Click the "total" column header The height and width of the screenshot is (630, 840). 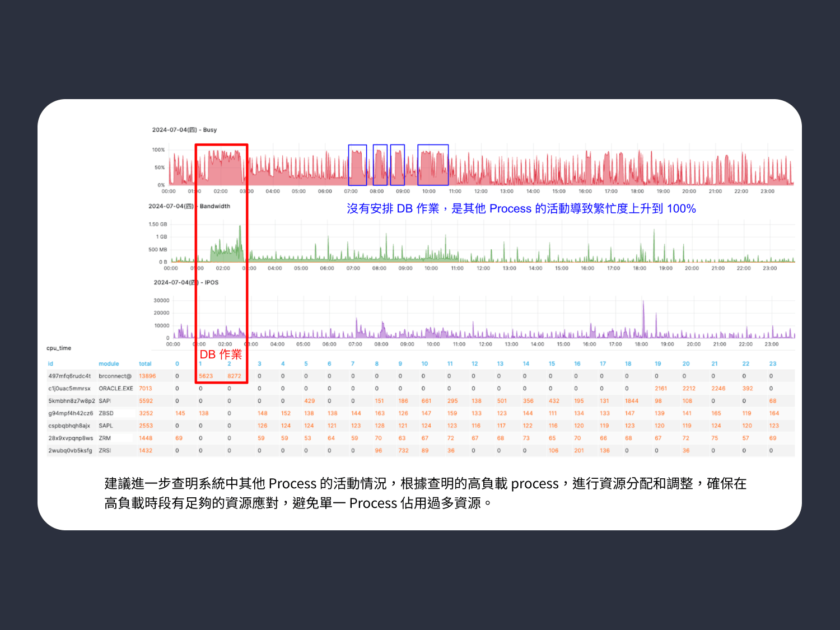click(145, 364)
